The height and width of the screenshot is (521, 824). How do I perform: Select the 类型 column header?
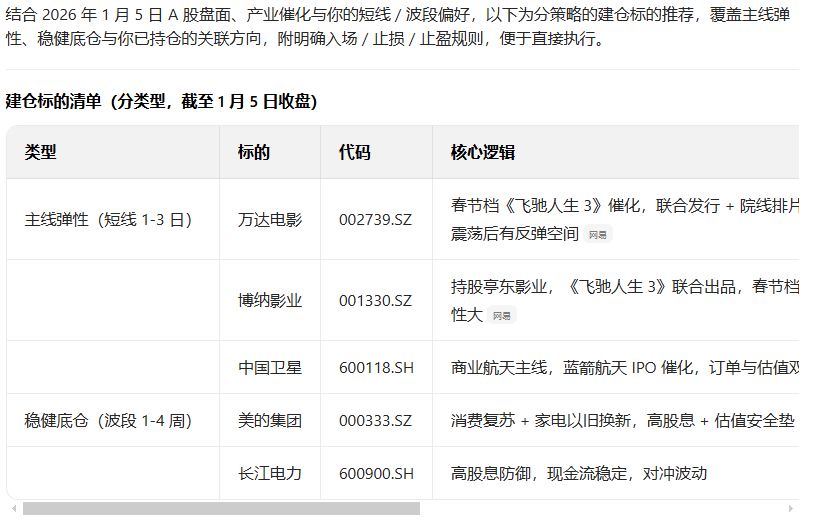point(113,152)
